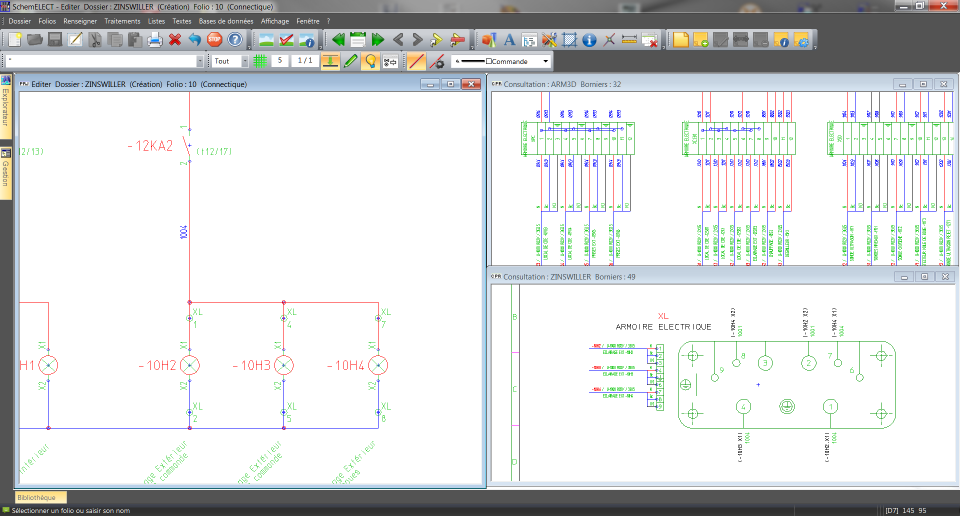Jump to first folio with double left arrow

point(338,40)
